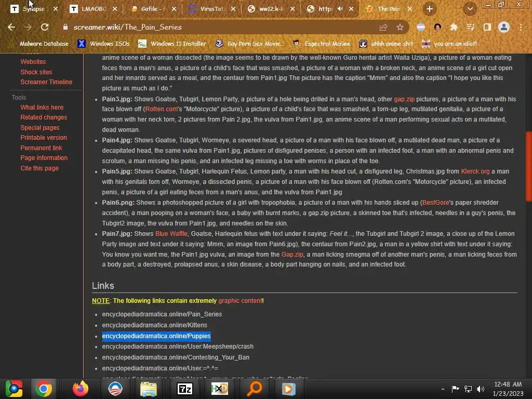Open the striped flag extension icon
The image size is (532, 399).
(x=421, y=28)
